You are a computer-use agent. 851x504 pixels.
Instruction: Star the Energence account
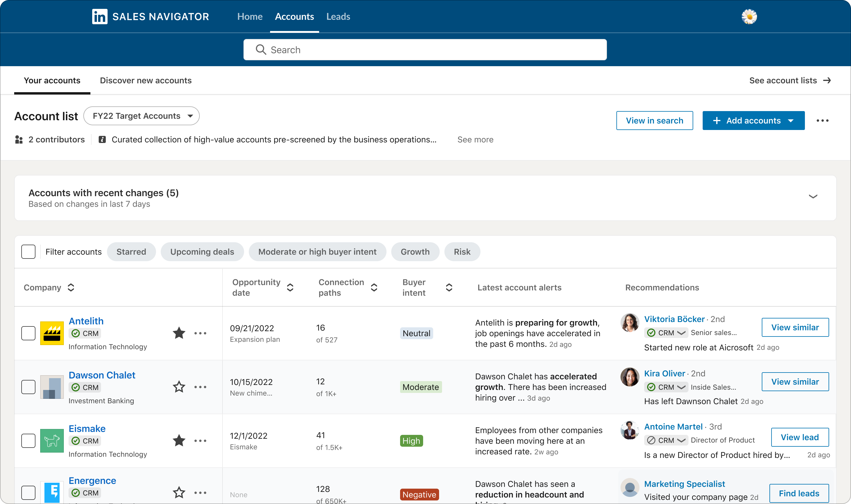(x=179, y=492)
